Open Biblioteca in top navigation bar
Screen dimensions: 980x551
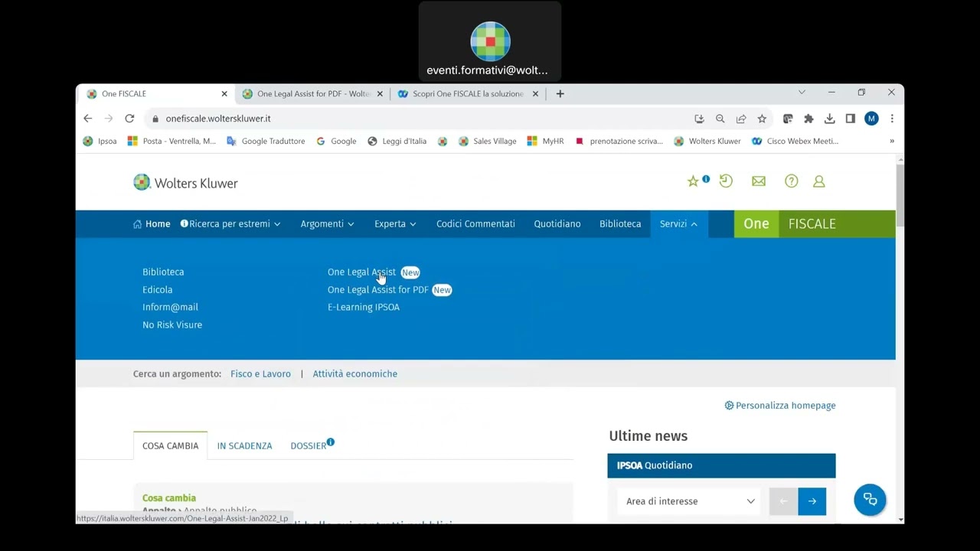[620, 224]
